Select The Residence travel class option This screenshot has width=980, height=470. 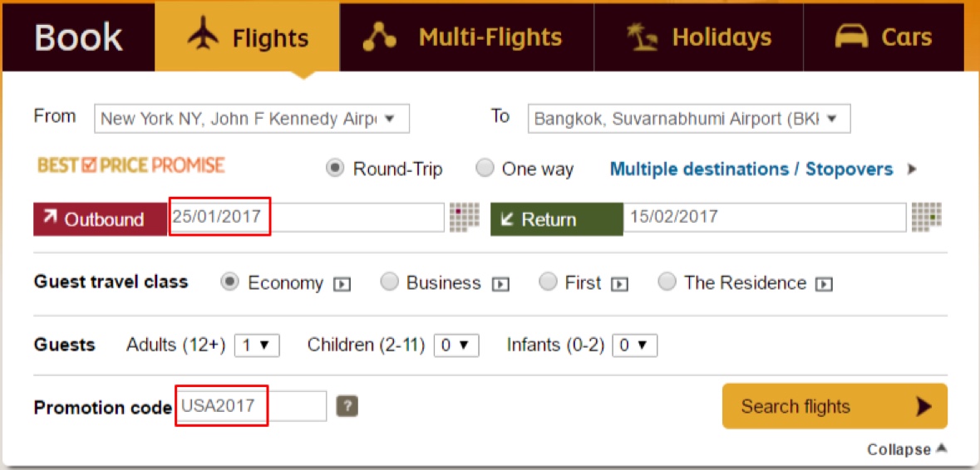tap(667, 282)
